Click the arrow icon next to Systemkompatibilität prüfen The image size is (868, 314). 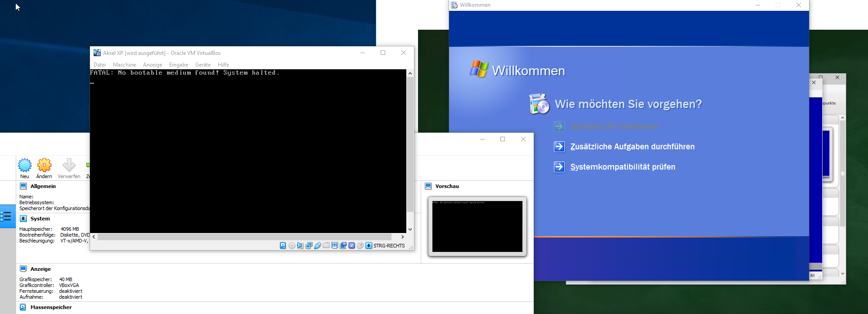click(559, 167)
